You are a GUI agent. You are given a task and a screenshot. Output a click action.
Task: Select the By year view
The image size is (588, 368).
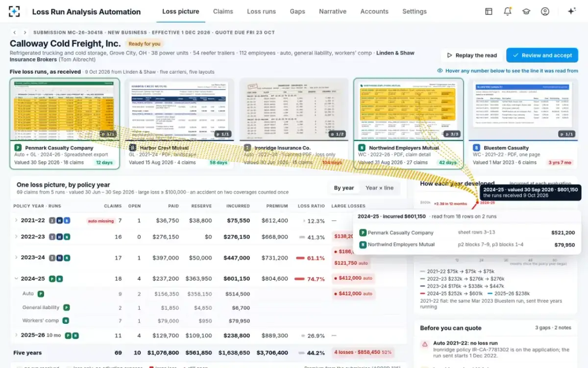[x=344, y=188]
